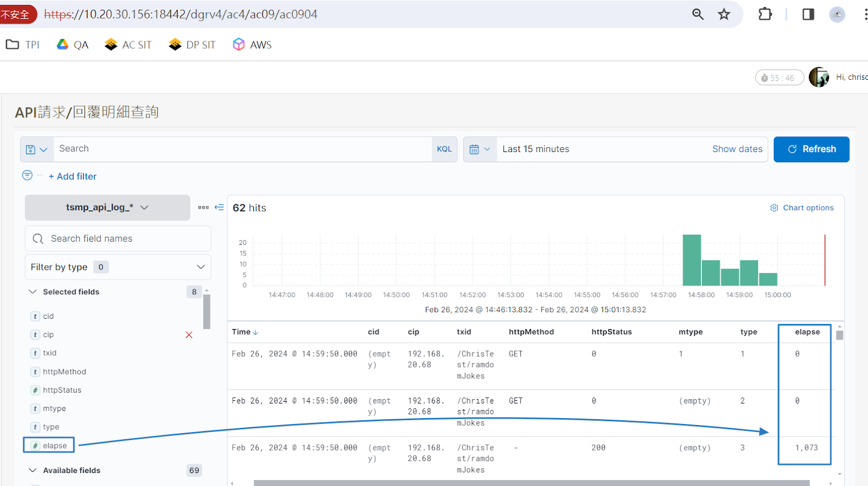The image size is (868, 486).
Task: Click results table horizontal scrollbar
Action: coord(532,483)
